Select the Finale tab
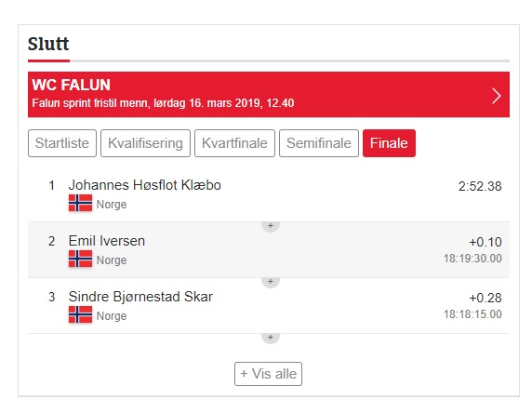The width and height of the screenshot is (532, 413). coord(389,143)
